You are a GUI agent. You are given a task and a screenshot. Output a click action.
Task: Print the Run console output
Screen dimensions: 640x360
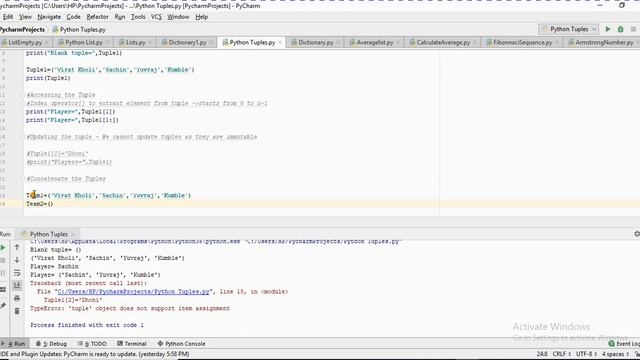17,298
